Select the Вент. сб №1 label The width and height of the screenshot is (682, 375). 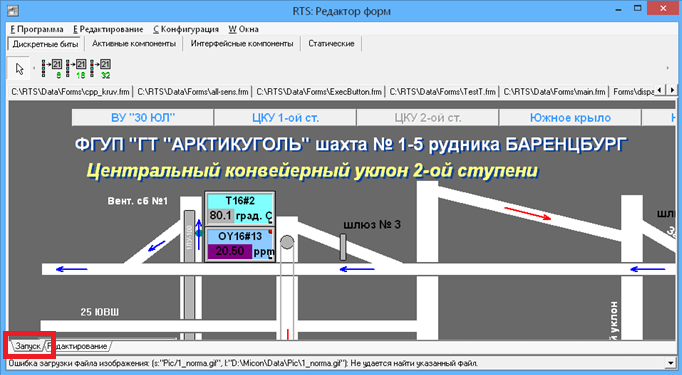[x=137, y=201]
